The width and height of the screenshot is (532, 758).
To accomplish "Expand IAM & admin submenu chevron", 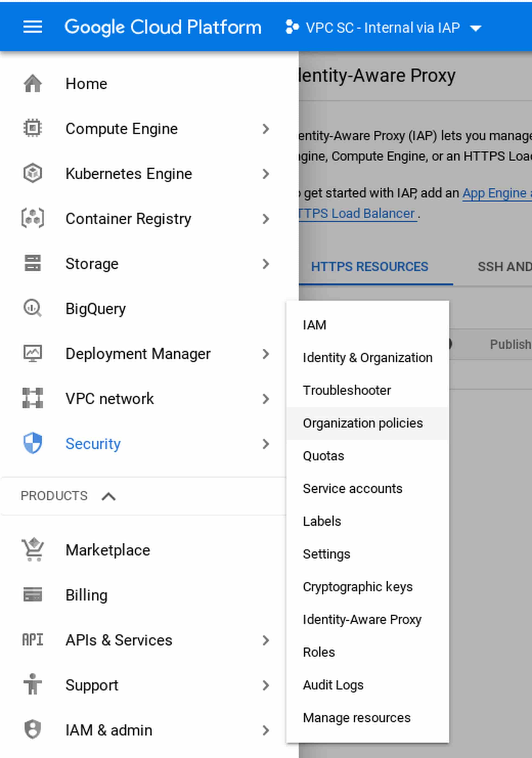I will click(x=266, y=730).
